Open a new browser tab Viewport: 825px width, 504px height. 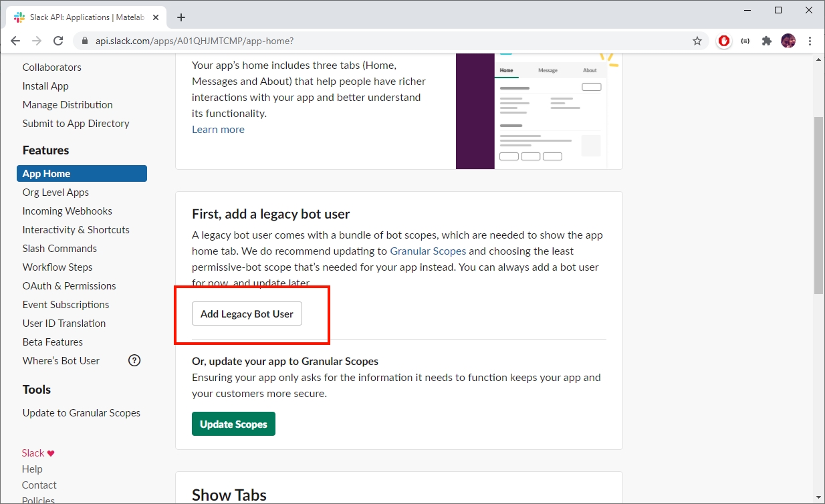pos(181,17)
